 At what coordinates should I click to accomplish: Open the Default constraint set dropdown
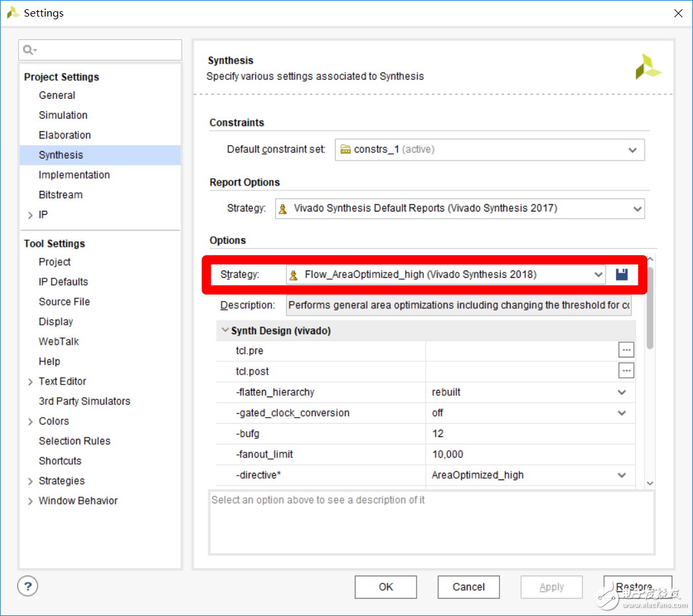pyautogui.click(x=632, y=150)
